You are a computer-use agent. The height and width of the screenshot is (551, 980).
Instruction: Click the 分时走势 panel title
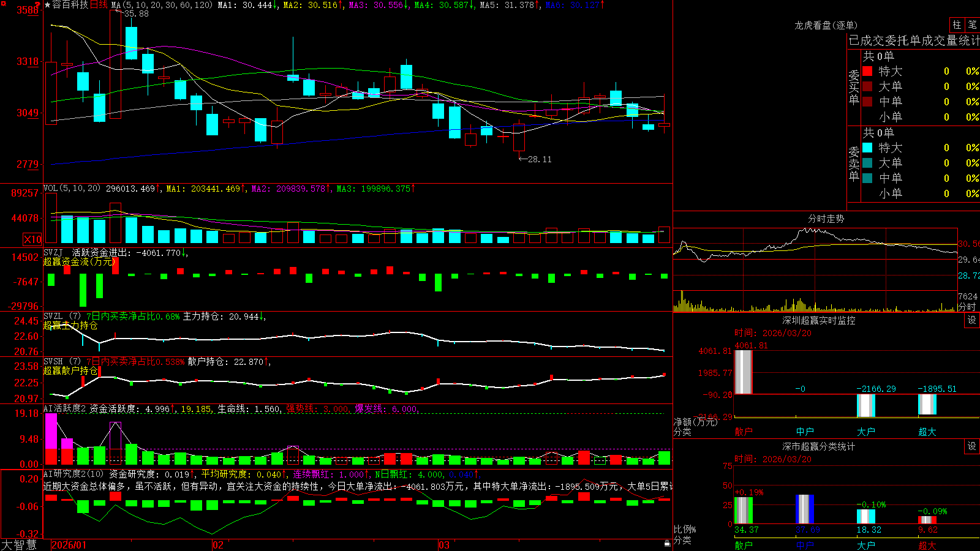click(826, 219)
